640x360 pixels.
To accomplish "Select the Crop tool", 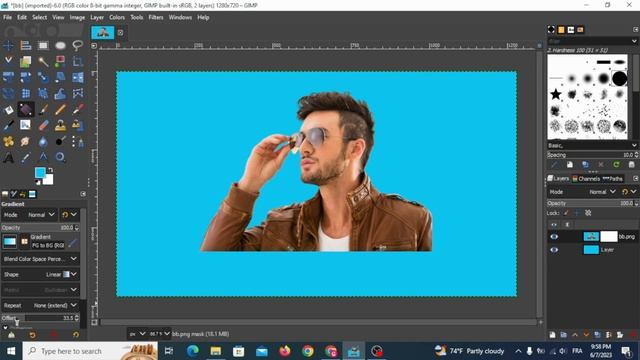I will [x=78, y=61].
